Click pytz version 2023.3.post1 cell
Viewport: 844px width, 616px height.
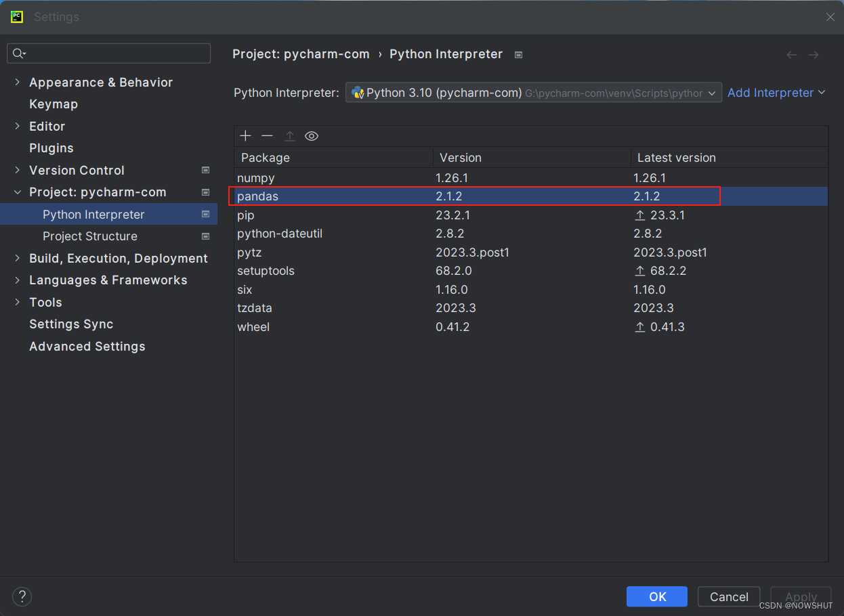[472, 252]
